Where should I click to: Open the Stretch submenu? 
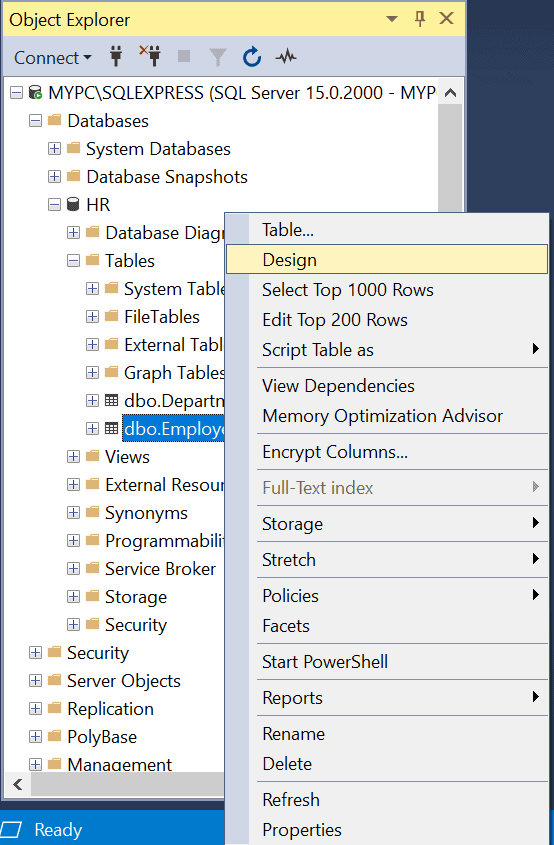point(386,560)
